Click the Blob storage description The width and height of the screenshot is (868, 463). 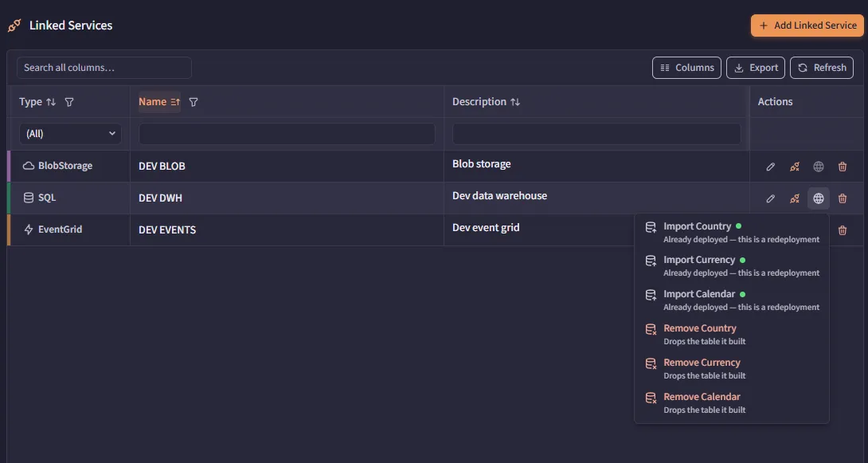(482, 164)
